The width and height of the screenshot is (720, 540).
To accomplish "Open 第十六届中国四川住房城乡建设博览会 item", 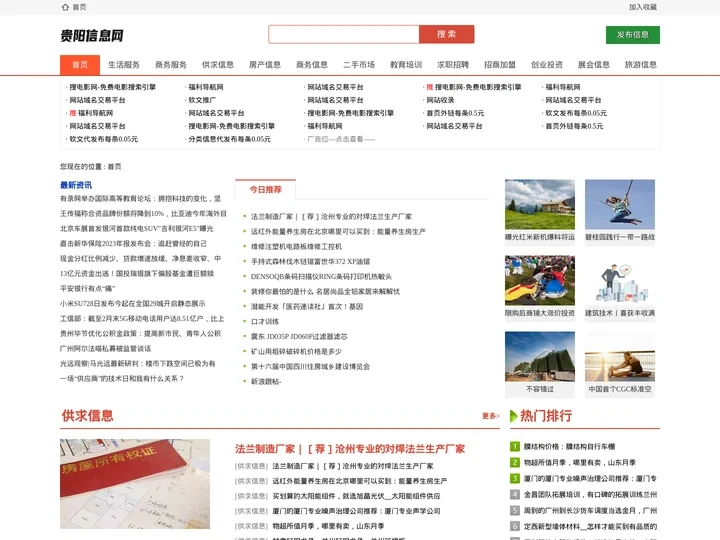I will pos(310,366).
